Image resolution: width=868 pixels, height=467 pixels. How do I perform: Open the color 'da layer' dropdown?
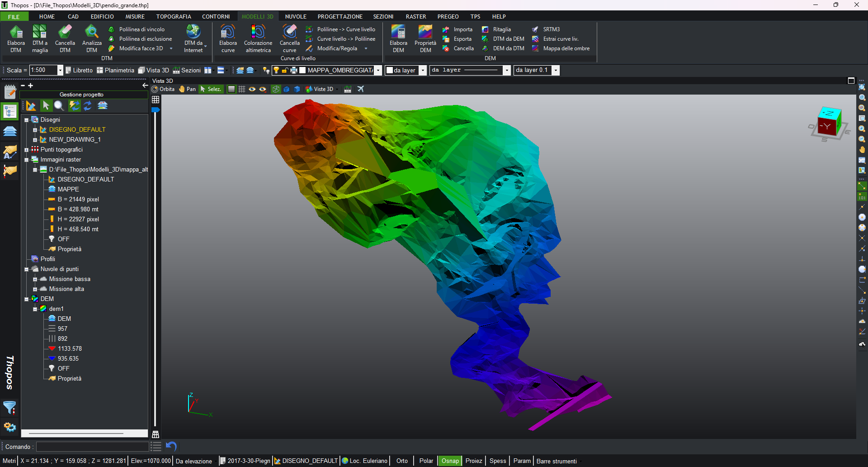[x=423, y=70]
